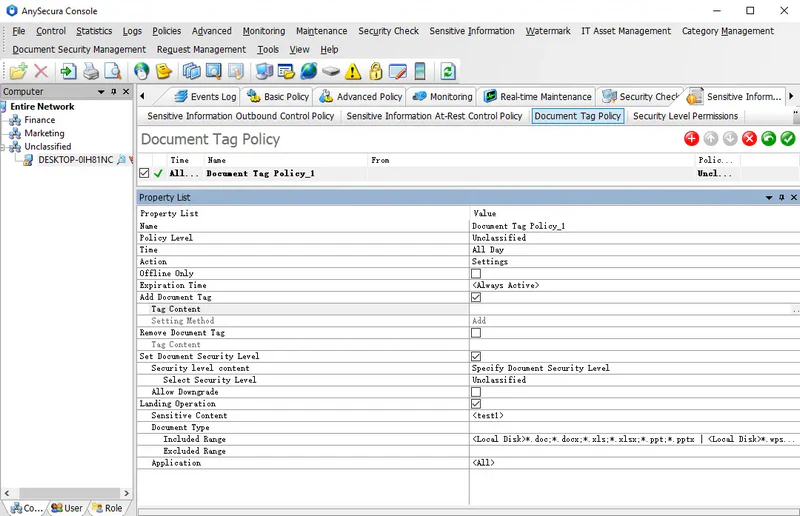Click the screen with red pencil icon
Screen dimensions: 800x516
397,71
